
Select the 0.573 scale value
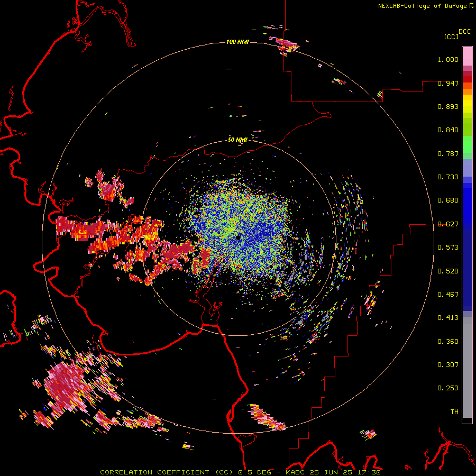click(448, 248)
